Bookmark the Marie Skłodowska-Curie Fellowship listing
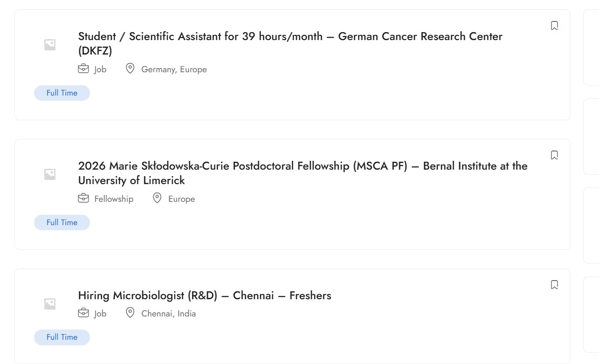599x364 pixels. 554,155
